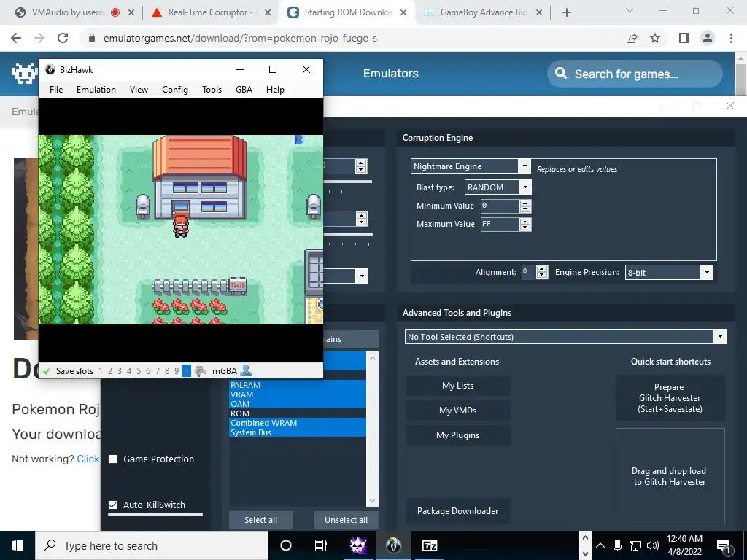Open the Tools menu in BizHawk
747x560 pixels.
coord(212,90)
